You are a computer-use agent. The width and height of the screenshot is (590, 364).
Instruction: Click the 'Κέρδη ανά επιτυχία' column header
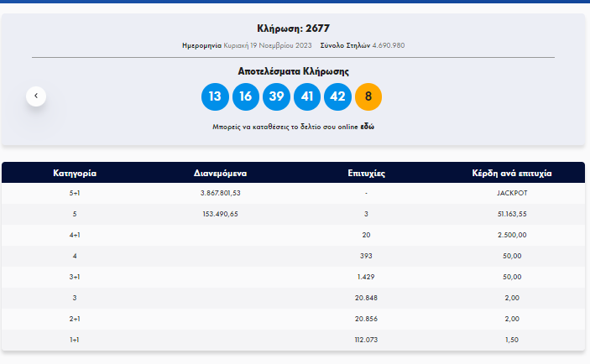point(512,174)
